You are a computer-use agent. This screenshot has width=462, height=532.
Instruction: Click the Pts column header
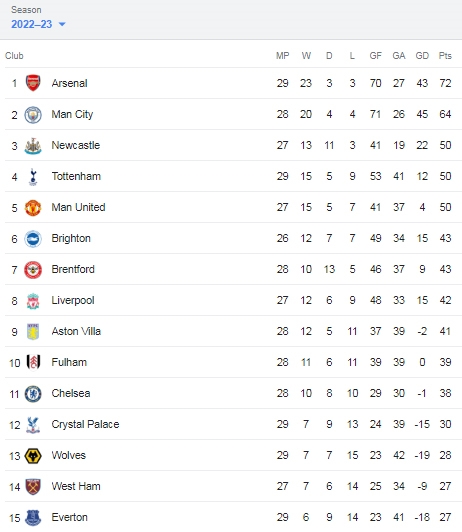[445, 56]
